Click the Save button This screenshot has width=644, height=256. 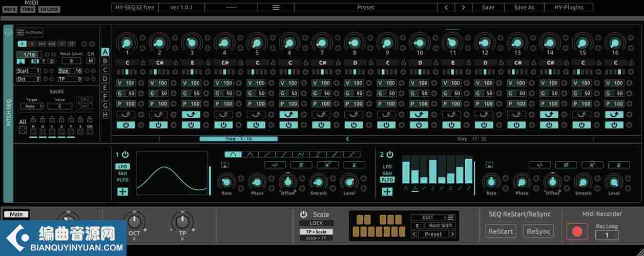tap(488, 8)
